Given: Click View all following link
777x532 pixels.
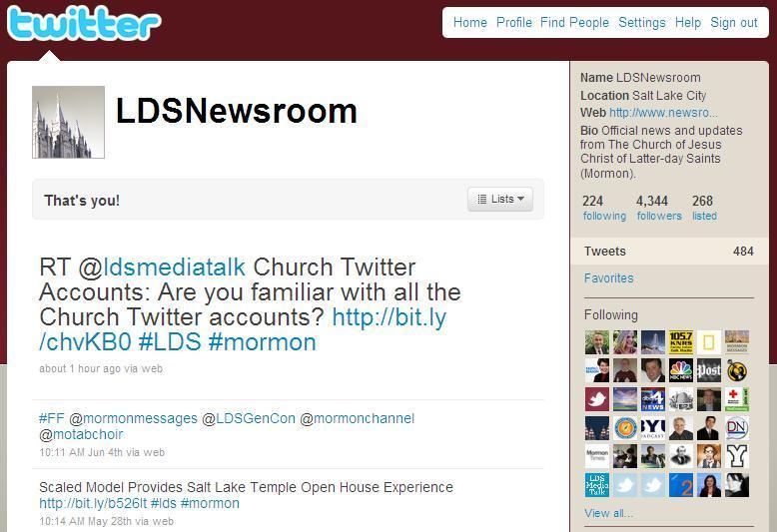Looking at the screenshot, I should click(608, 513).
